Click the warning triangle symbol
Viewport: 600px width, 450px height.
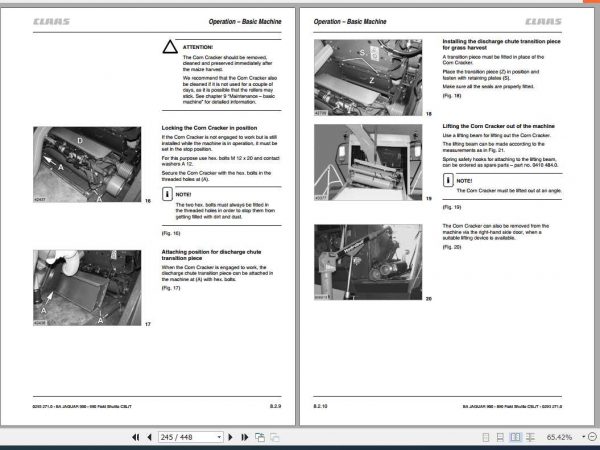pos(170,47)
